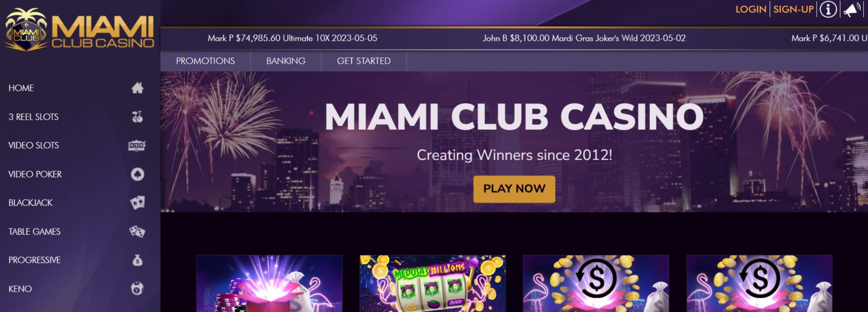Switch to the Banking tab
The image size is (868, 312).
[286, 61]
